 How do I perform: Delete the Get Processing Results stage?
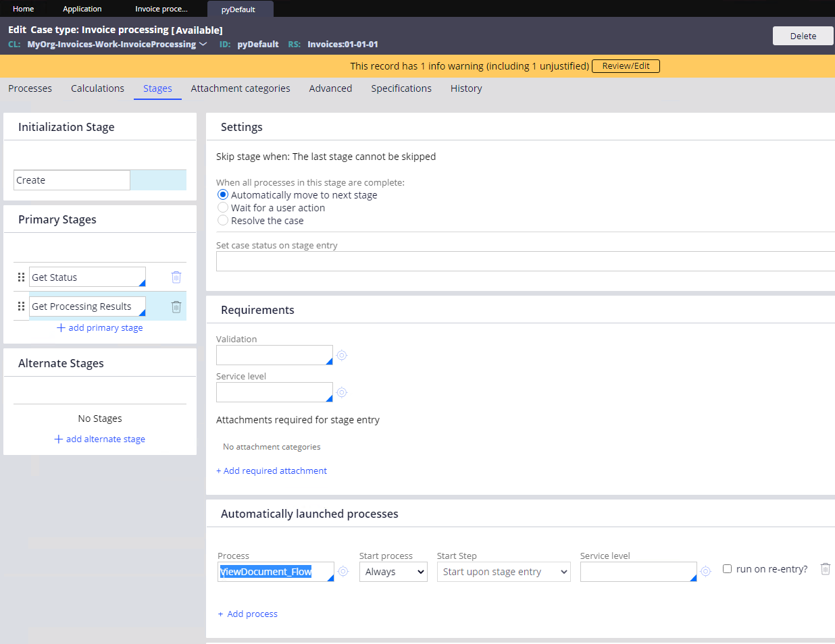(176, 307)
